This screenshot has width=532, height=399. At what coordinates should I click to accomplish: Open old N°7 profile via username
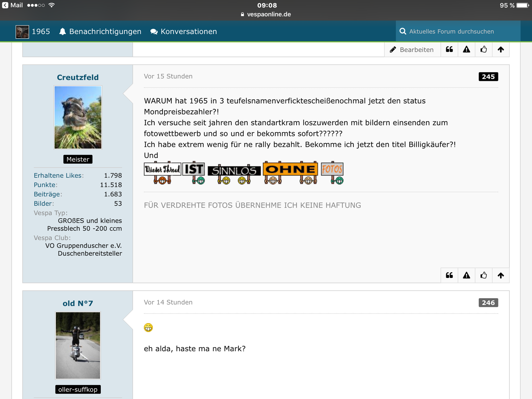[78, 303]
